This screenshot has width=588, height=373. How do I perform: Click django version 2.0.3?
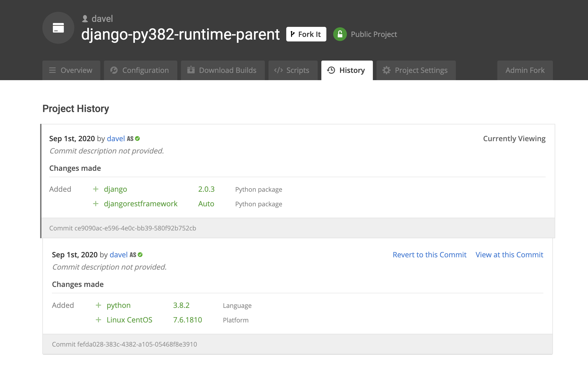click(x=206, y=189)
